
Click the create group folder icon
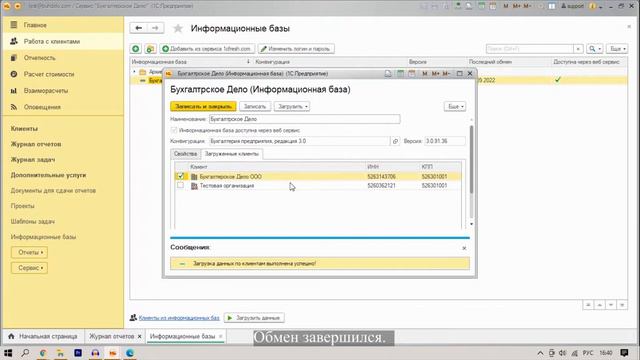150,49
